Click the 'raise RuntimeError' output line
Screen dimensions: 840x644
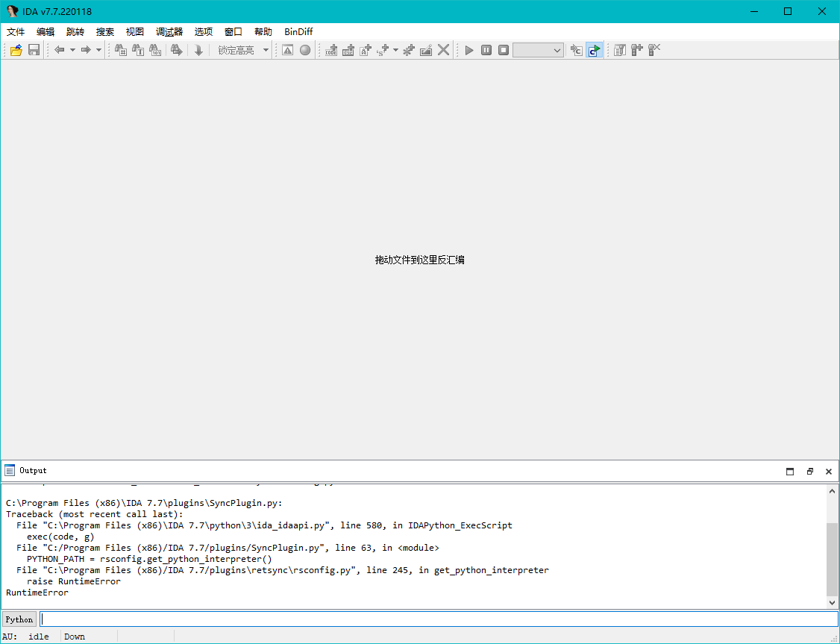[74, 581]
